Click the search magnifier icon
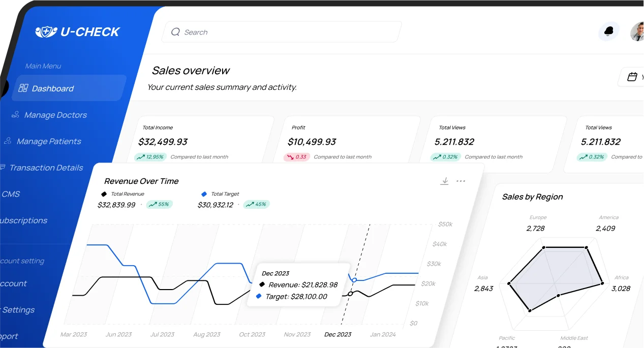 pos(175,31)
